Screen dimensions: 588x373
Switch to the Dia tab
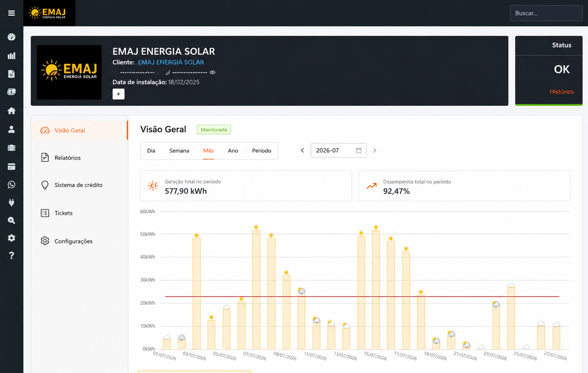(151, 151)
